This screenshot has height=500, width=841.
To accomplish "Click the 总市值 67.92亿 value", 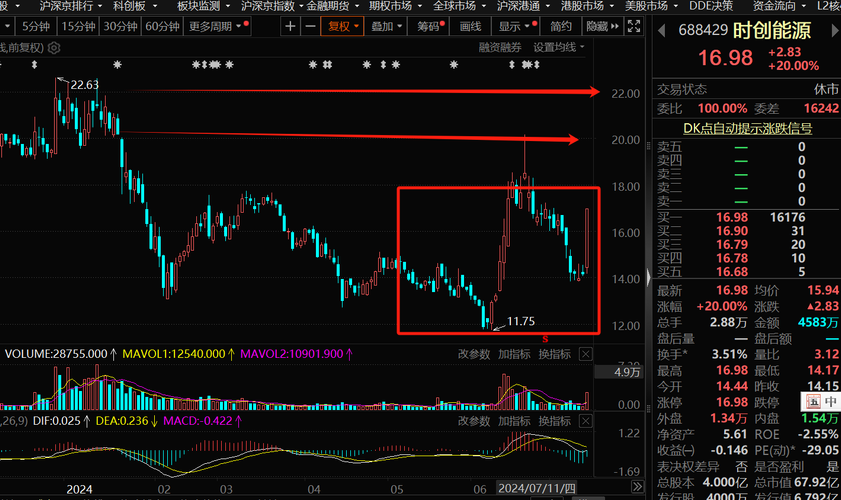I will pos(815,482).
